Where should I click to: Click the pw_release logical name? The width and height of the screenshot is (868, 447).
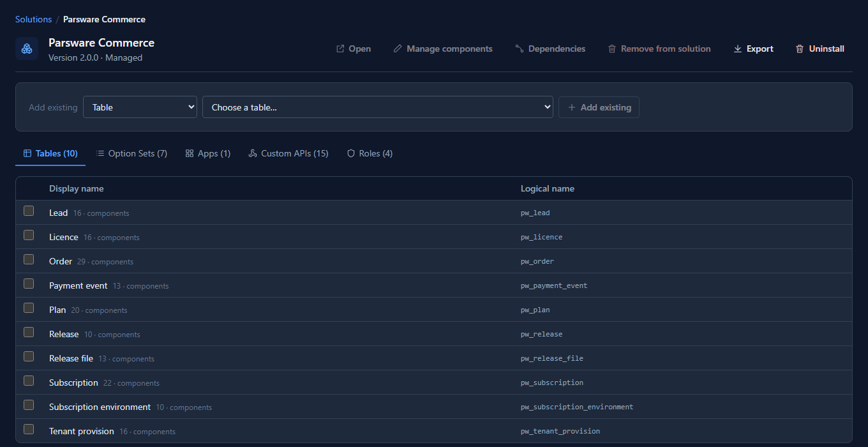(x=541, y=334)
